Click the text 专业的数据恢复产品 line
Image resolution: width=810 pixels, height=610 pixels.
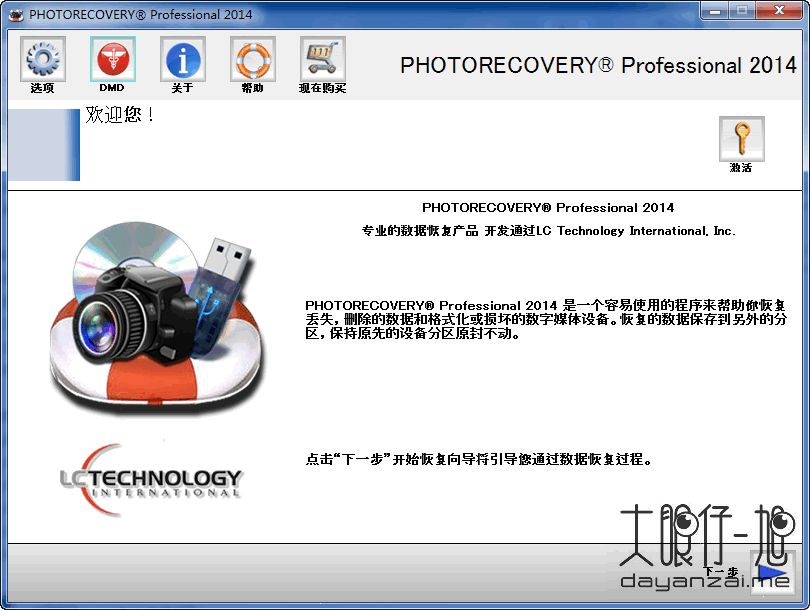548,231
